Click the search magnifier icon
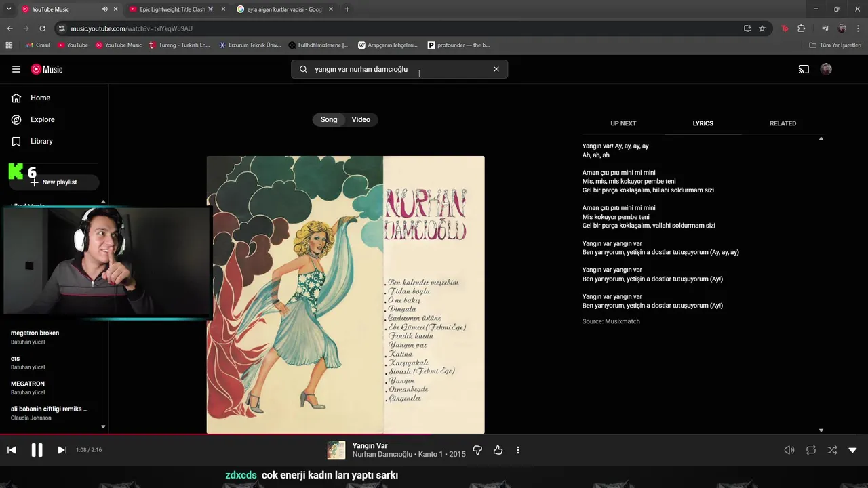The image size is (868, 488). tap(303, 69)
